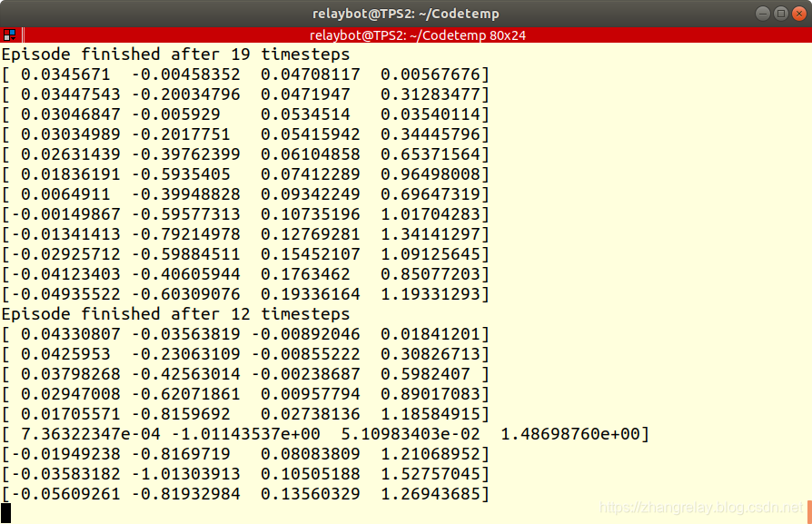Click the value 0.5982407
812x524 pixels.
pos(425,374)
